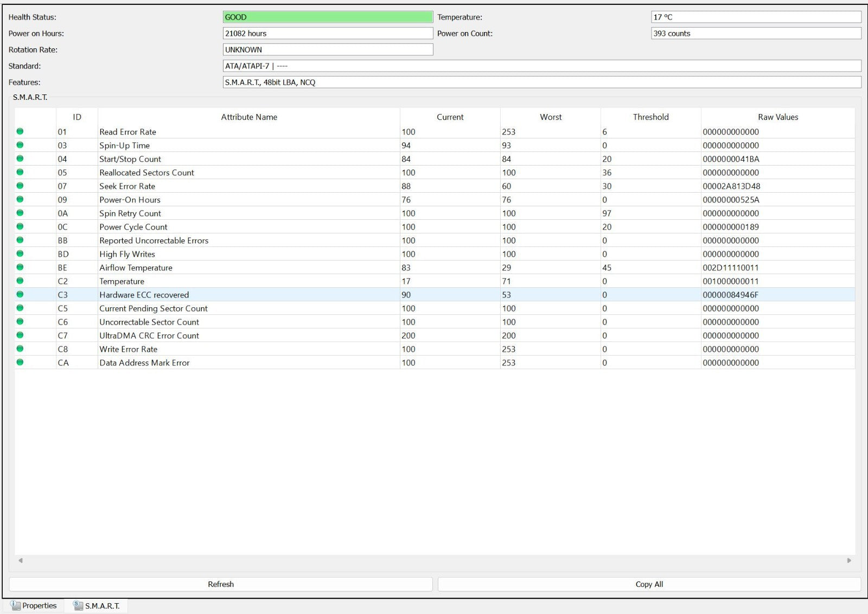Click the S.M.A.R.T. tab icon

78,605
